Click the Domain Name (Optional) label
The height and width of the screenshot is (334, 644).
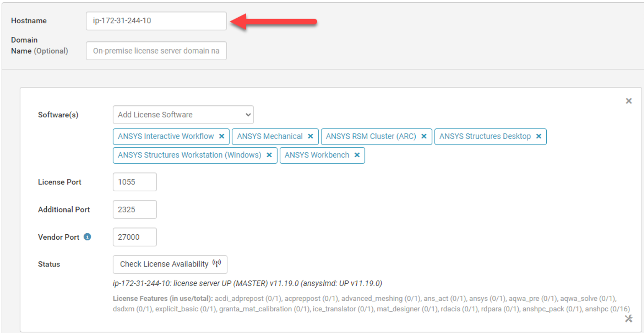[x=39, y=45]
